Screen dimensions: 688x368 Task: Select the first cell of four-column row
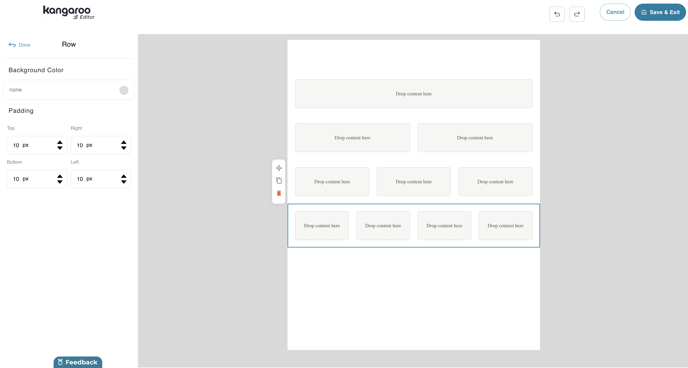tap(322, 225)
